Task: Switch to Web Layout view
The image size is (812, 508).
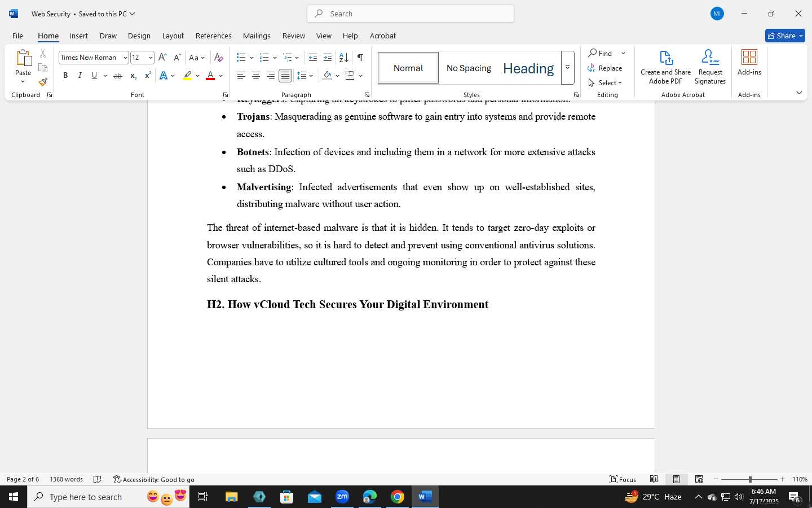Action: pyautogui.click(x=699, y=479)
